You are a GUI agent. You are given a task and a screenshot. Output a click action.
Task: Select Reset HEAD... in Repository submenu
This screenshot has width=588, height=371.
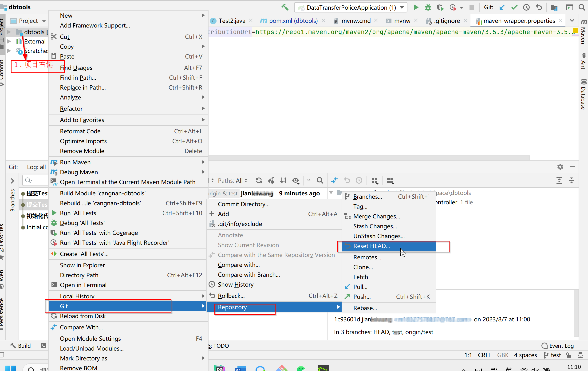coord(371,246)
